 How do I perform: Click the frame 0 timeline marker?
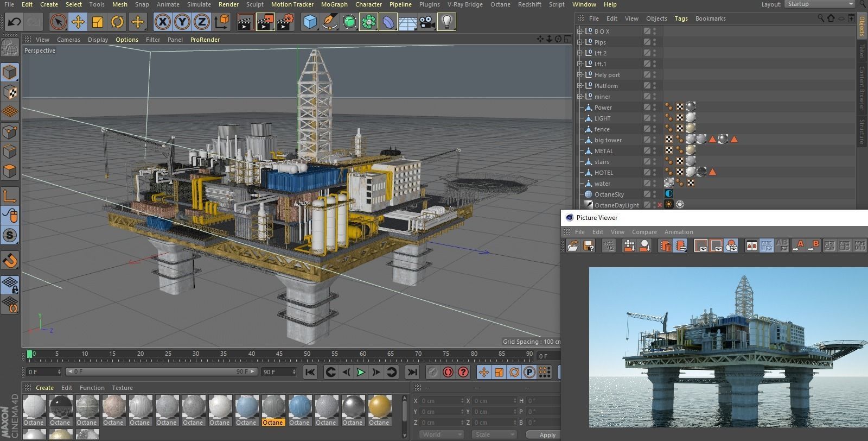pos(30,354)
